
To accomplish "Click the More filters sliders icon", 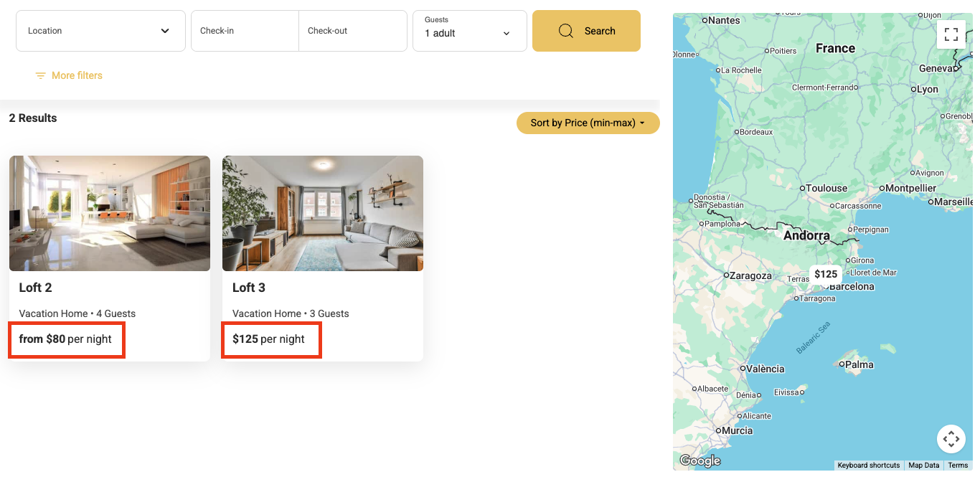I will click(41, 76).
